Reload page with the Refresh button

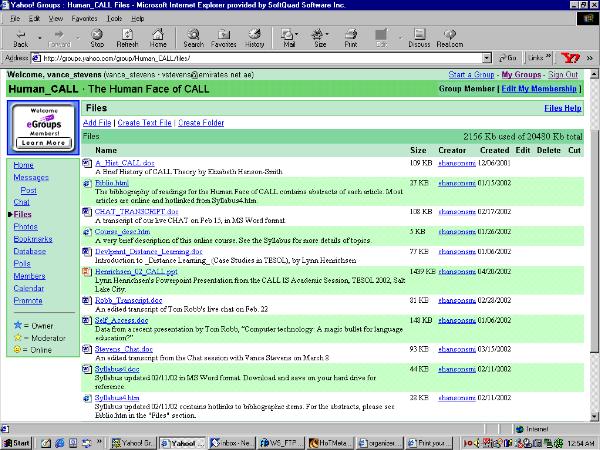point(127,38)
